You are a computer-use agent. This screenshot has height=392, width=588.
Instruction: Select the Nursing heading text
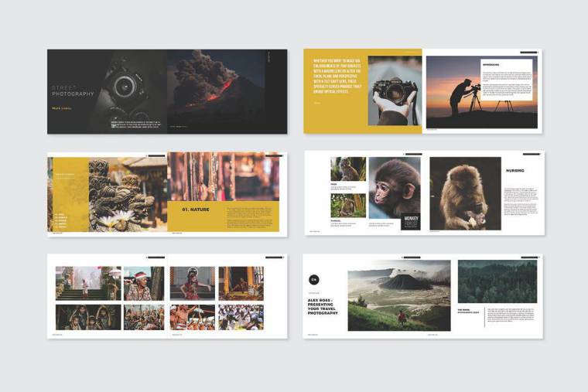pos(514,170)
